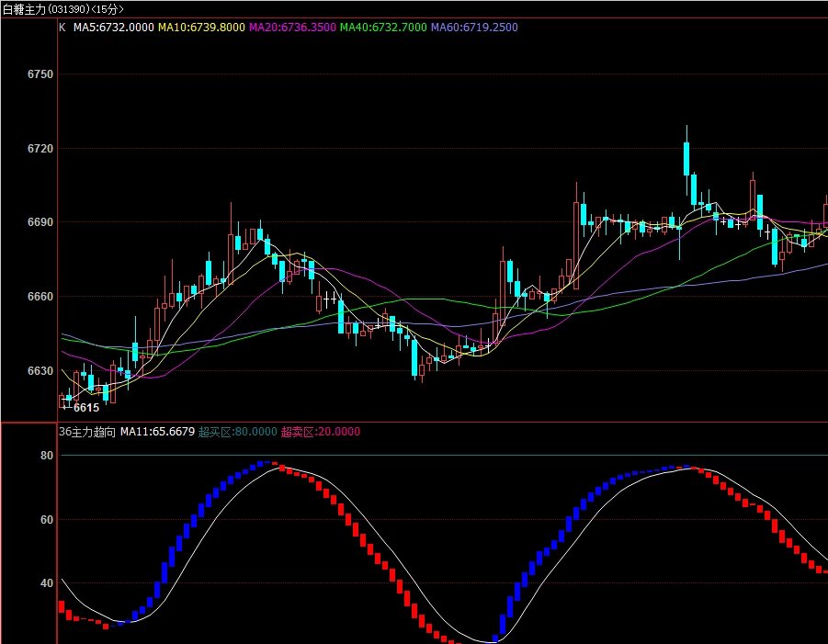
Task: Select the 6720 price axis label
Action: pos(40,149)
